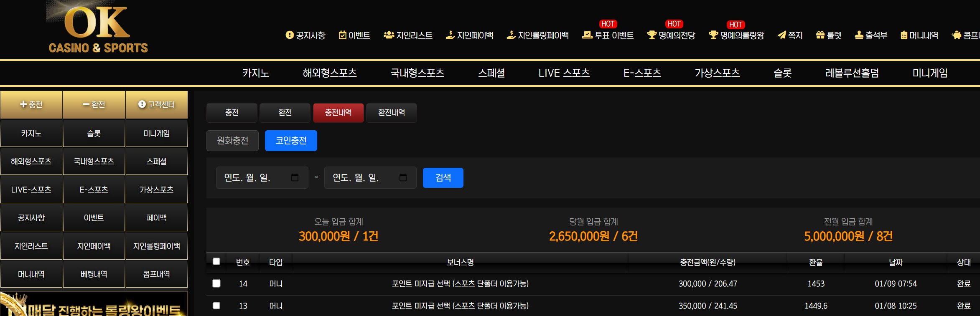The width and height of the screenshot is (980, 316).
Task: Click the 쪽지 paper plane icon
Action: (x=781, y=35)
